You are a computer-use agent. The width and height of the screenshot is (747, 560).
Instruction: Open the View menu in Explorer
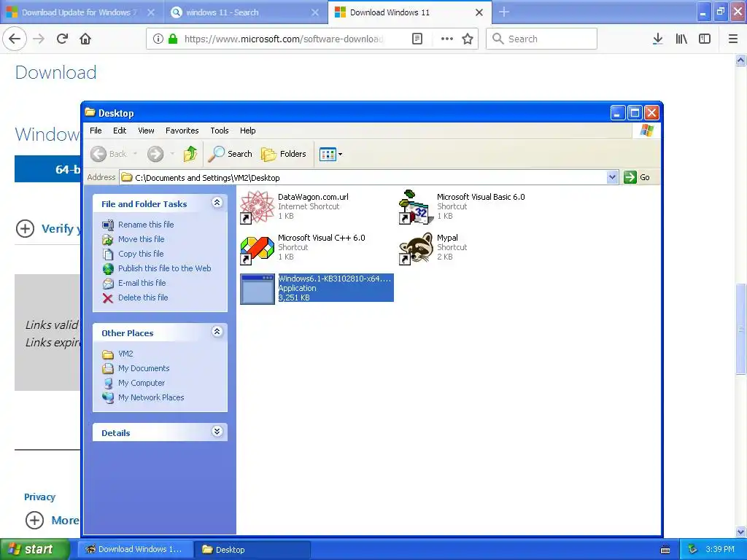click(x=146, y=131)
